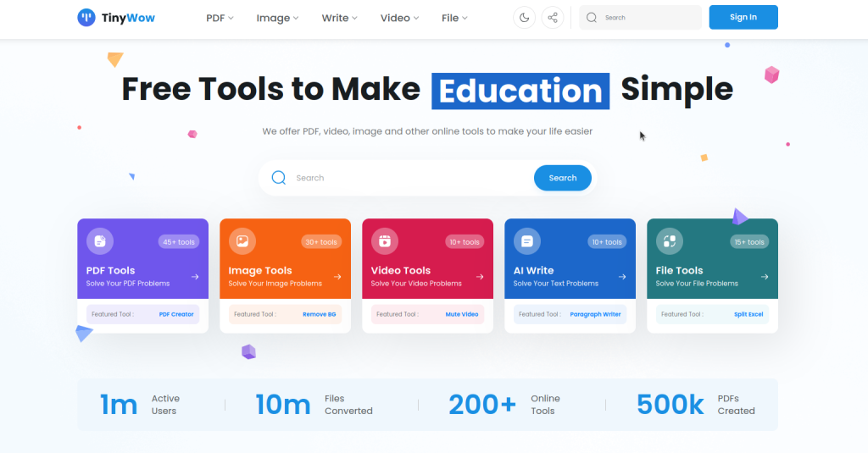Image resolution: width=868 pixels, height=453 pixels.
Task: Focus the header Search input field
Action: click(x=641, y=18)
